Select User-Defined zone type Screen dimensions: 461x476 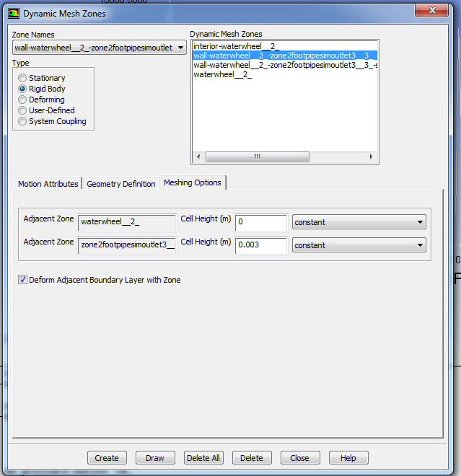click(x=23, y=110)
